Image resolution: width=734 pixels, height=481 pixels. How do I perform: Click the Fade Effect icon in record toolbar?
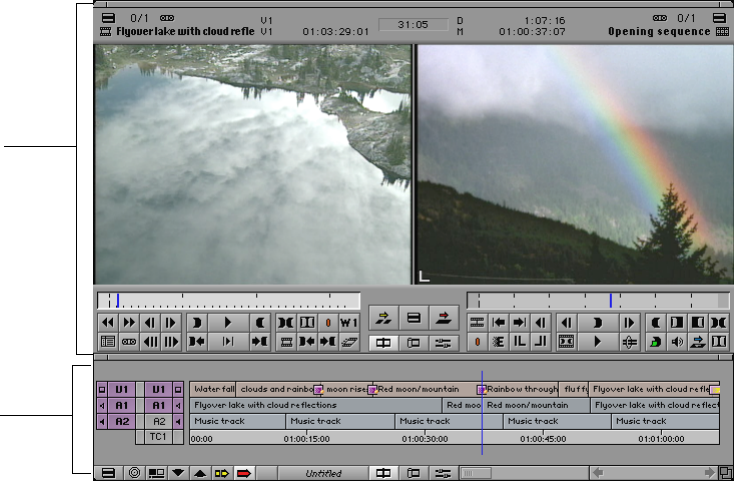(x=499, y=342)
